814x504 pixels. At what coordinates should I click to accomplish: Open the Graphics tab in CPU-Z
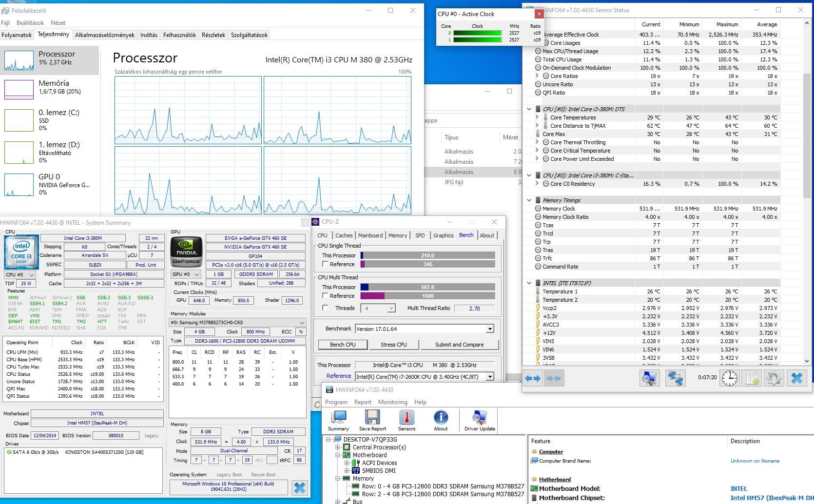pos(443,235)
